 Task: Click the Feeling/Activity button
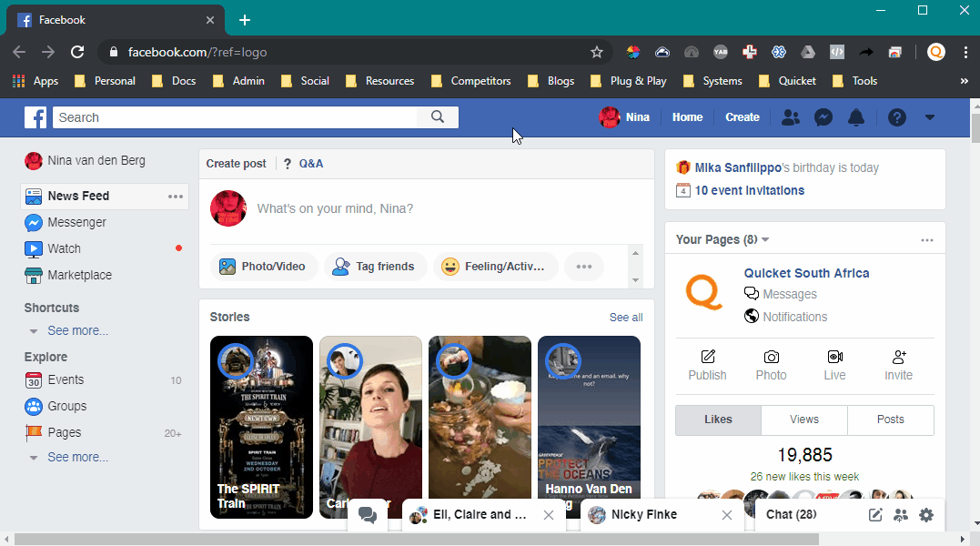[494, 266]
